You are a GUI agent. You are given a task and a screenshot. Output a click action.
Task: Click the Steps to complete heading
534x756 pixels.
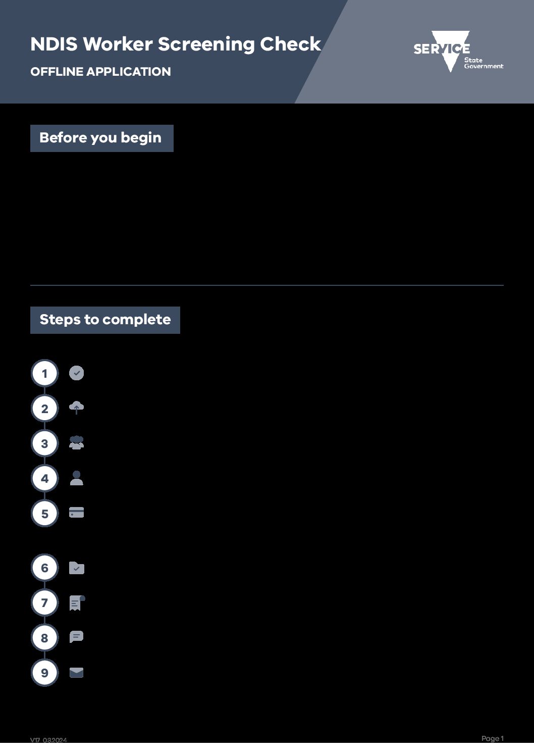coord(105,320)
